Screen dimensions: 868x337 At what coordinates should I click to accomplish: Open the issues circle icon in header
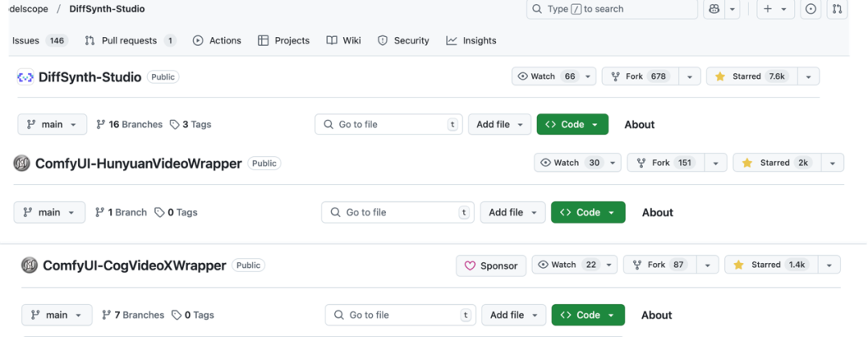811,9
